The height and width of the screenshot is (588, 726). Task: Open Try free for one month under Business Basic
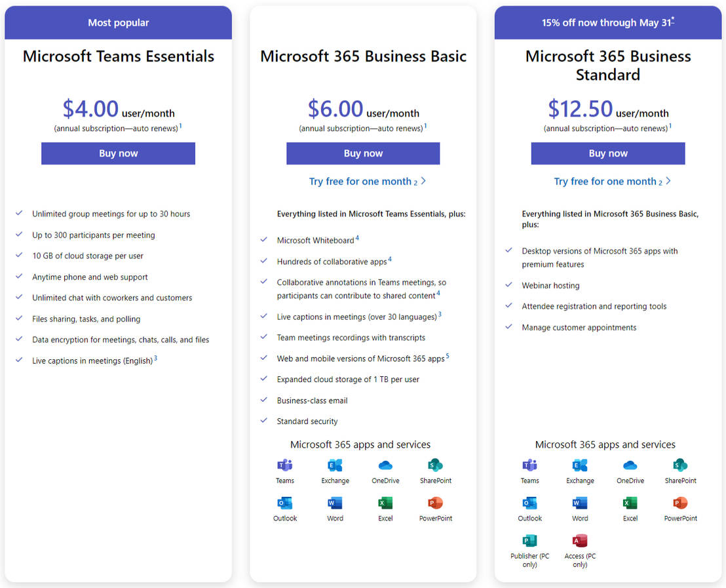pos(361,182)
